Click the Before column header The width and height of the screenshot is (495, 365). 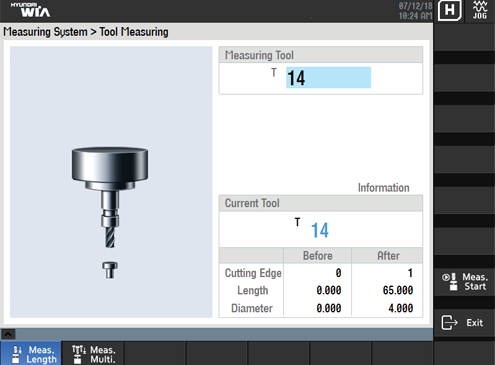(x=318, y=256)
